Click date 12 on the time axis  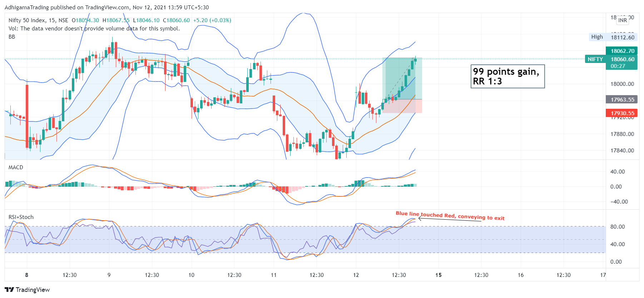point(356,275)
